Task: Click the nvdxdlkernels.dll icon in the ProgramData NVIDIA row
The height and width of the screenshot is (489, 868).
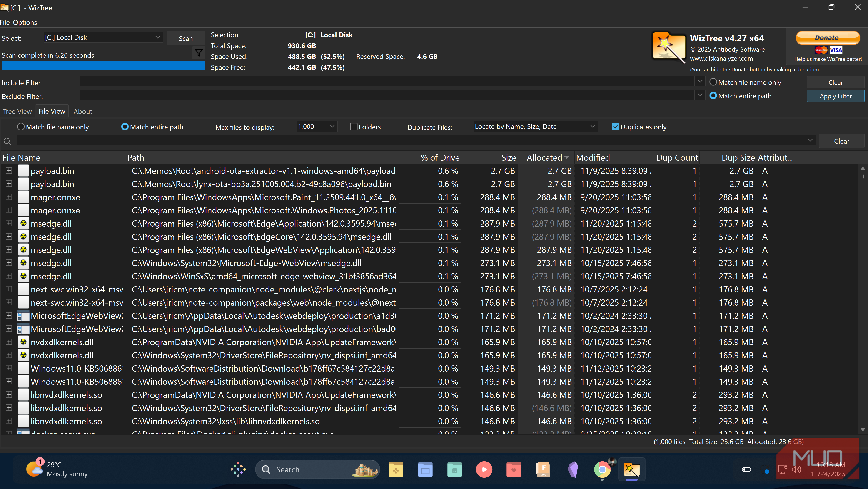Action: (23, 342)
